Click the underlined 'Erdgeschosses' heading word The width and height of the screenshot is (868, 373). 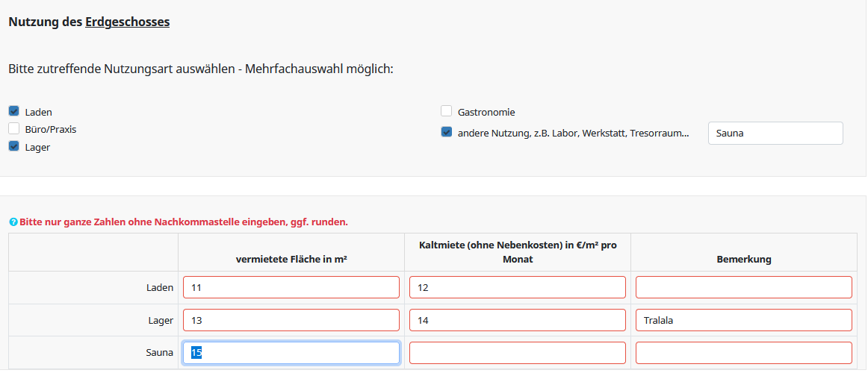[128, 22]
